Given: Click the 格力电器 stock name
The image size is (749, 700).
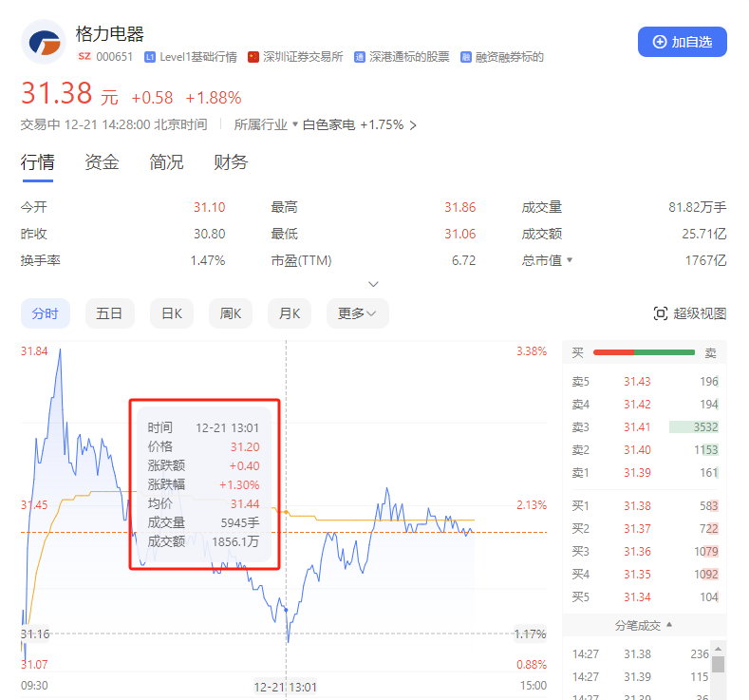Looking at the screenshot, I should pos(110,34).
